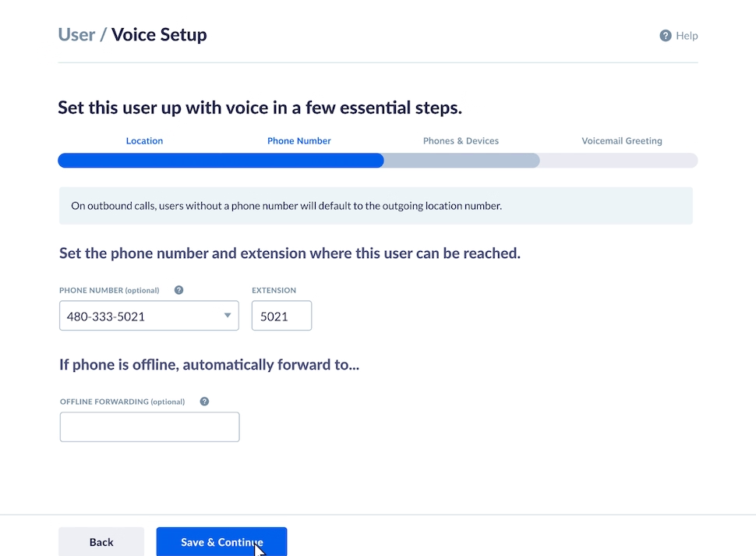Click the question mark beside Offline Forwarding
This screenshot has width=756, height=556.
coord(203,401)
